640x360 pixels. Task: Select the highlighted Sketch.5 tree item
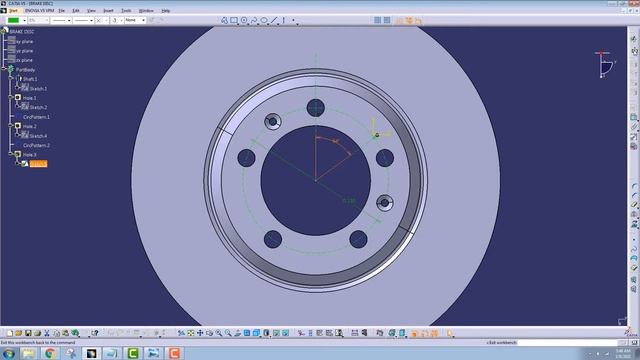[x=38, y=164]
